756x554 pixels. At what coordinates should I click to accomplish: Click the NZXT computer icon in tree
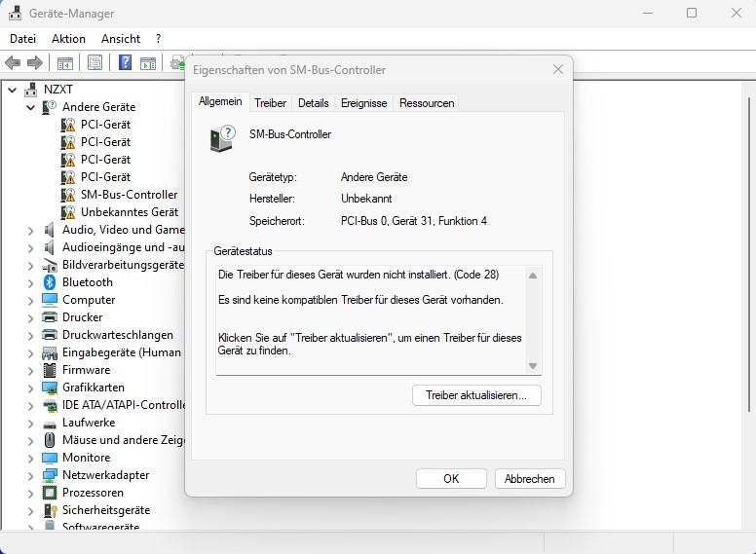point(31,90)
